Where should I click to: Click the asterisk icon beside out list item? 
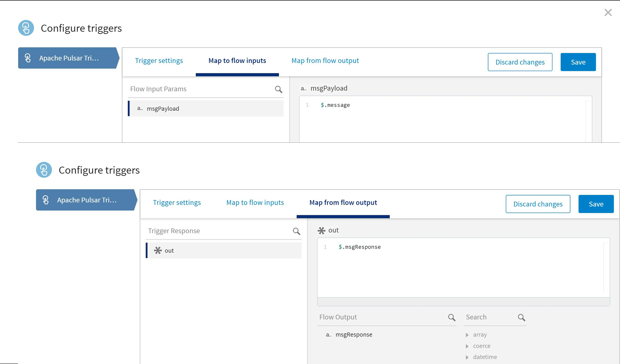pos(158,250)
